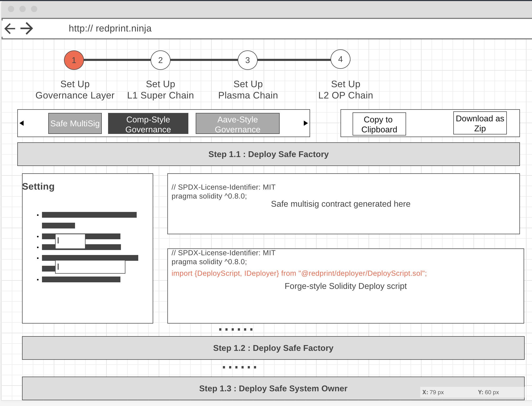Focus the wide input field in Setting

(x=90, y=267)
